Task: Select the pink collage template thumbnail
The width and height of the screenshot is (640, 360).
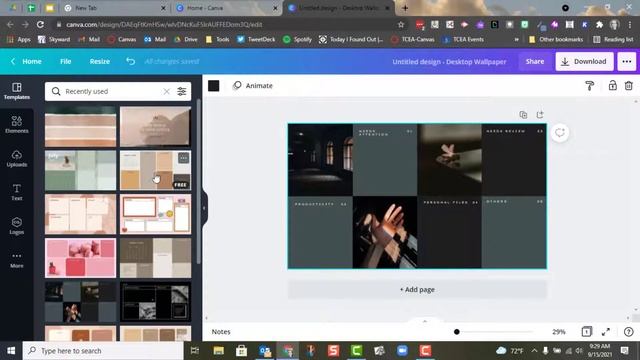Action: [x=80, y=258]
